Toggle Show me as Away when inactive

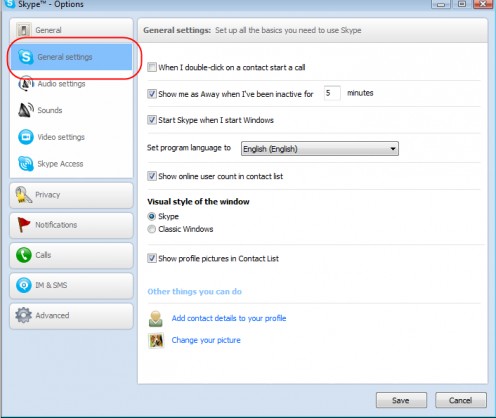pyautogui.click(x=152, y=94)
